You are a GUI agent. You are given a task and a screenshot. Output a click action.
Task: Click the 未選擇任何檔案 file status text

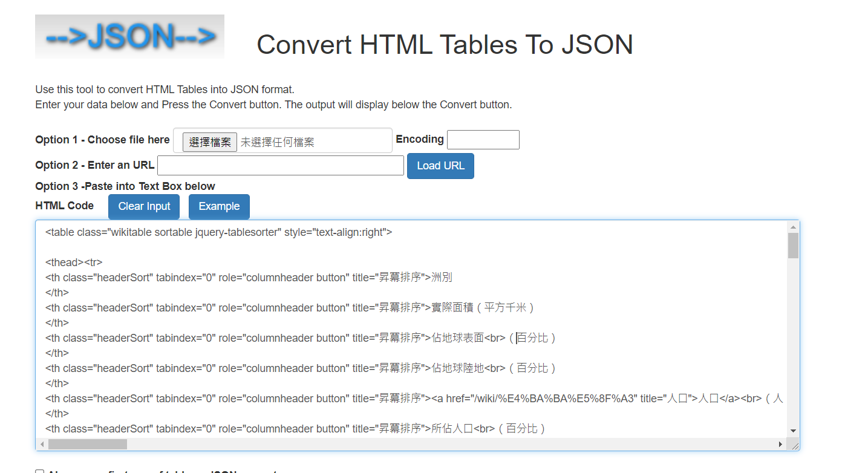point(278,143)
